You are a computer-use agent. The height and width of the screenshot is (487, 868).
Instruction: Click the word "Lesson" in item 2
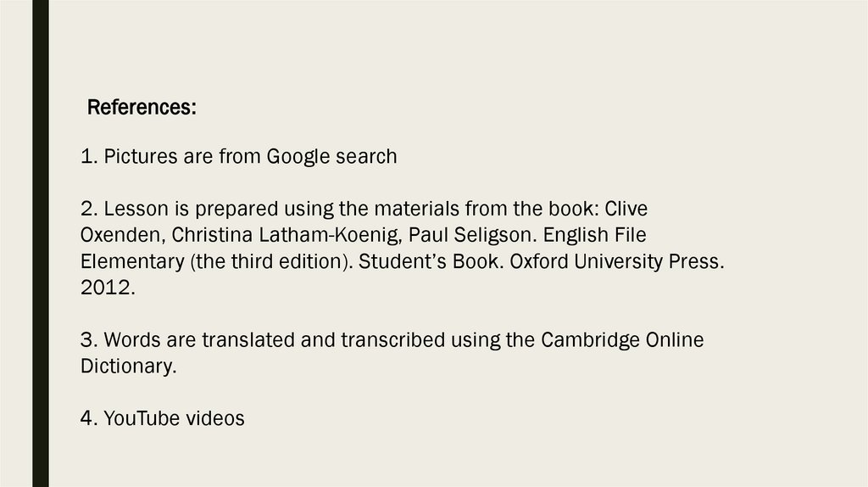[x=132, y=208]
